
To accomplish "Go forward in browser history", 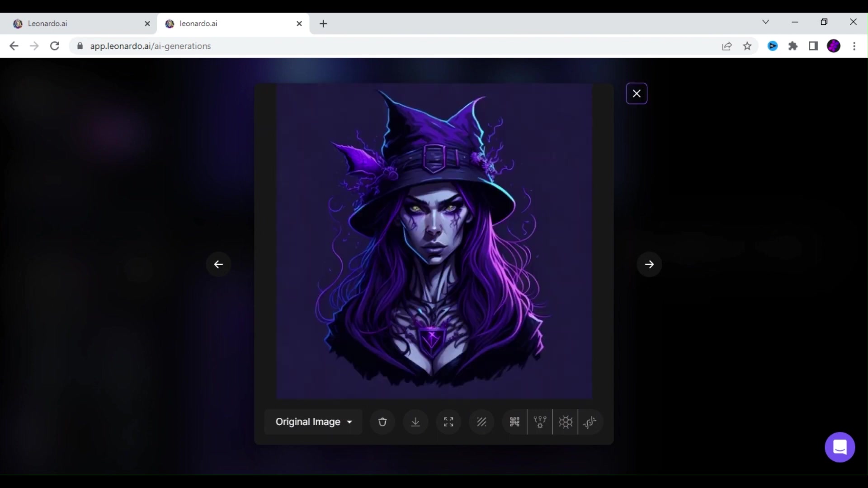I will 34,46.
